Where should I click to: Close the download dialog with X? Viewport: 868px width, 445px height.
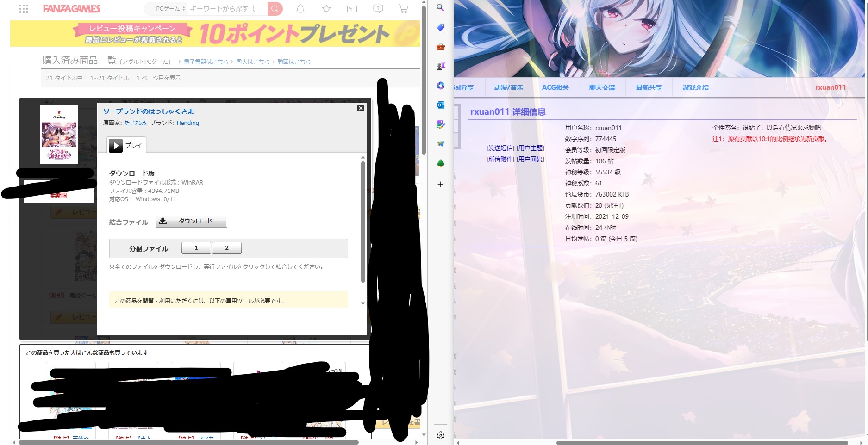(361, 108)
